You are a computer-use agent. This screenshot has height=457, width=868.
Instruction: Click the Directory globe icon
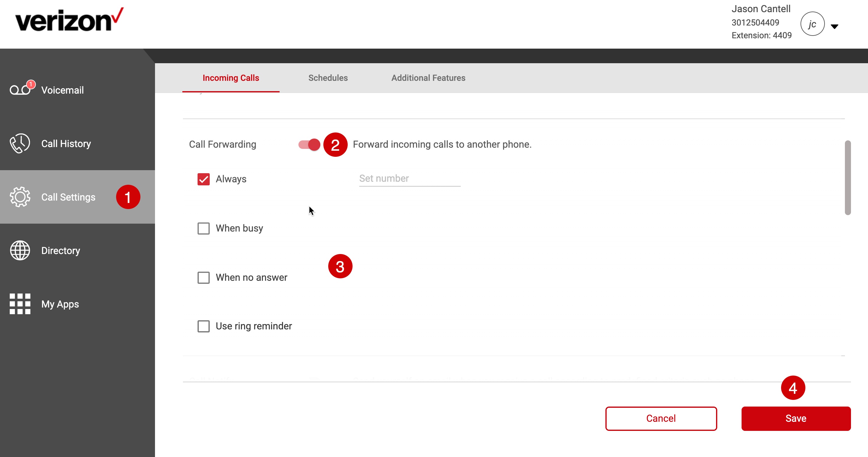19,250
